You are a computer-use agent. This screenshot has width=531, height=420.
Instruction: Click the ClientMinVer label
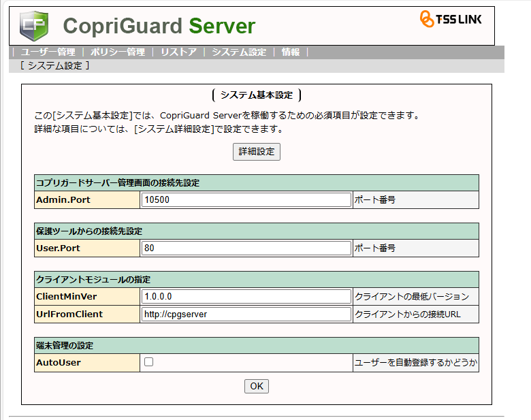click(67, 296)
